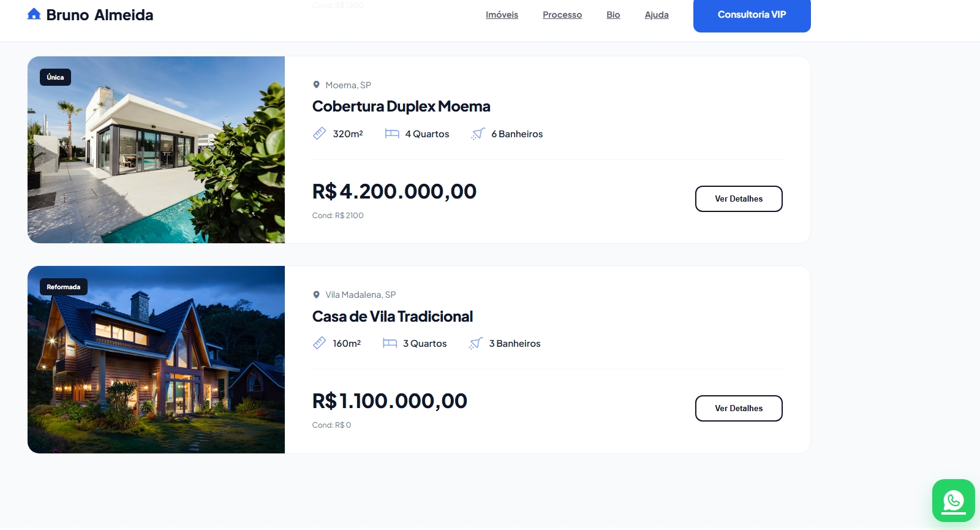Open the Cobertura Duplex Moema property photo
980x530 pixels.
point(156,150)
